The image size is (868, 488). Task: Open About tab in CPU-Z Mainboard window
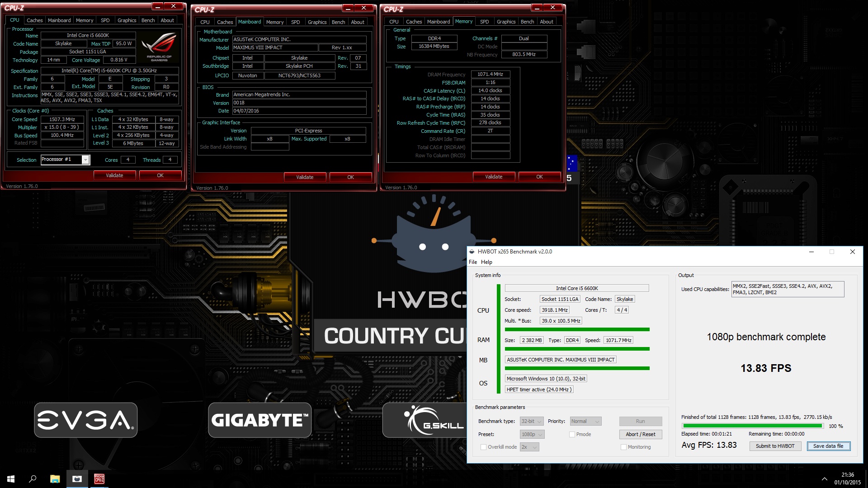(358, 22)
